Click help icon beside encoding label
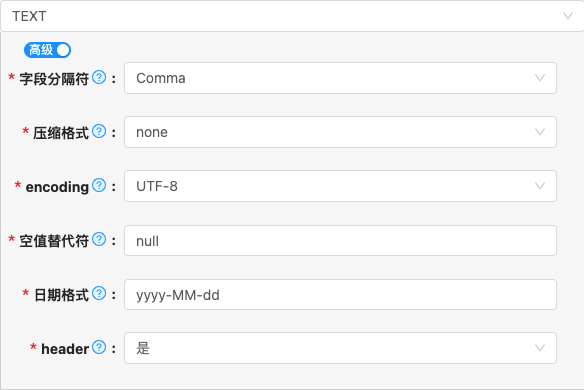584x390 pixels. [x=99, y=185]
